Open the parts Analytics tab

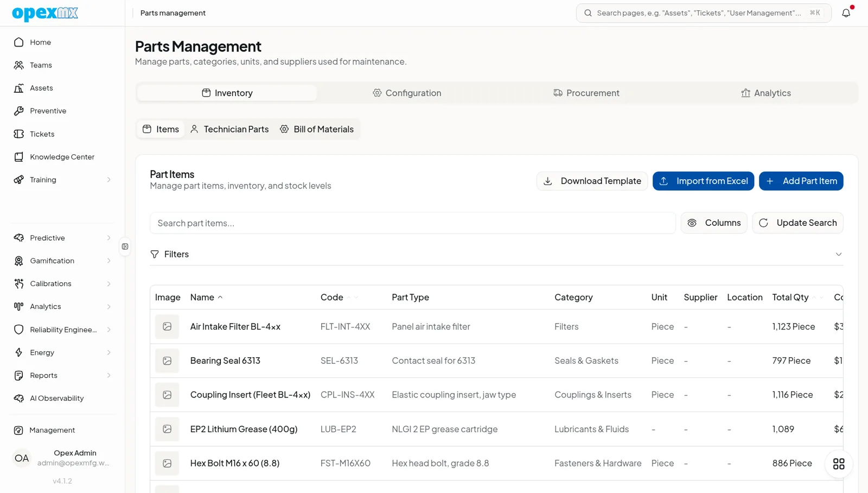[x=766, y=93]
